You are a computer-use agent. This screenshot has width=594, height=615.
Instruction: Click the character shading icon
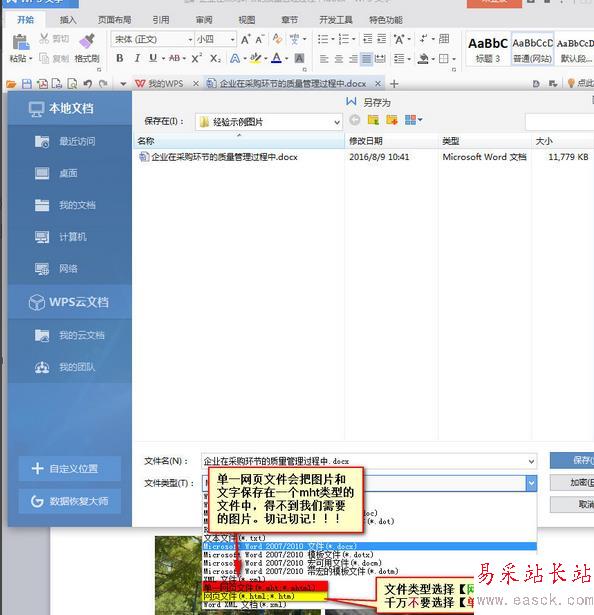[299, 58]
